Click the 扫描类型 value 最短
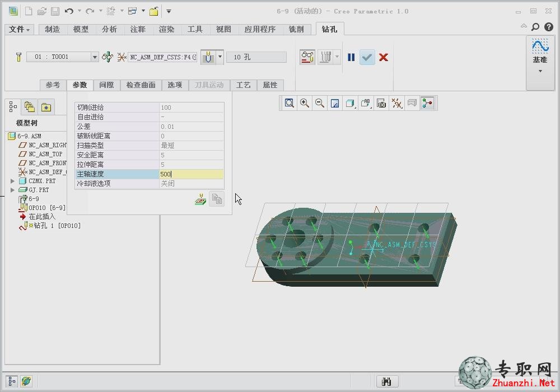This screenshot has width=560, height=392. coord(192,146)
